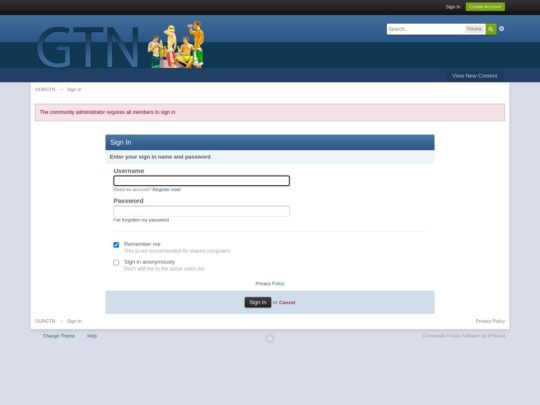Enable Sign in anonymously checkbox
This screenshot has width=540, height=405.
pos(116,262)
